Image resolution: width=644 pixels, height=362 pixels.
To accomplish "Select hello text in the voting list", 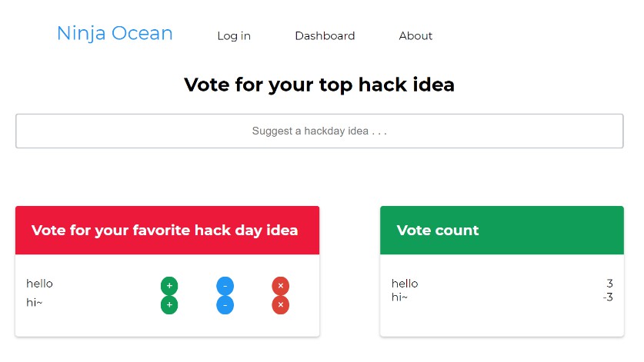I will [x=40, y=284].
